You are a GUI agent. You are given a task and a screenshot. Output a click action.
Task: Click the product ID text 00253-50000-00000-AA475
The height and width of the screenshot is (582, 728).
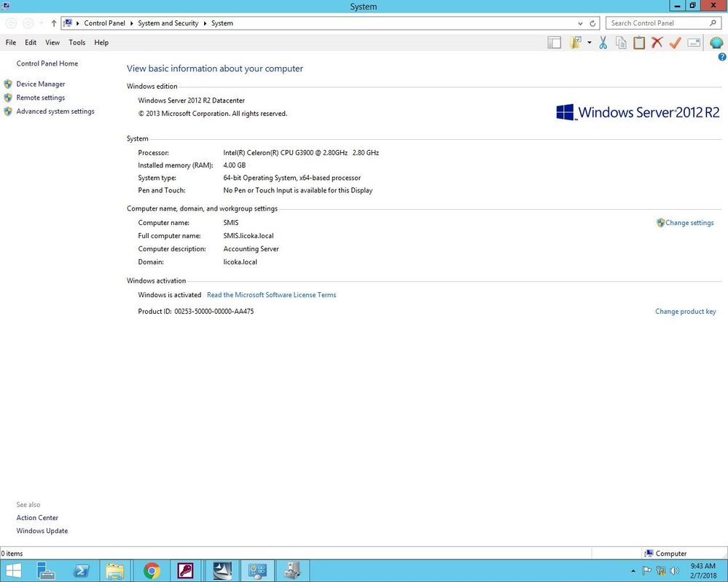tap(214, 312)
